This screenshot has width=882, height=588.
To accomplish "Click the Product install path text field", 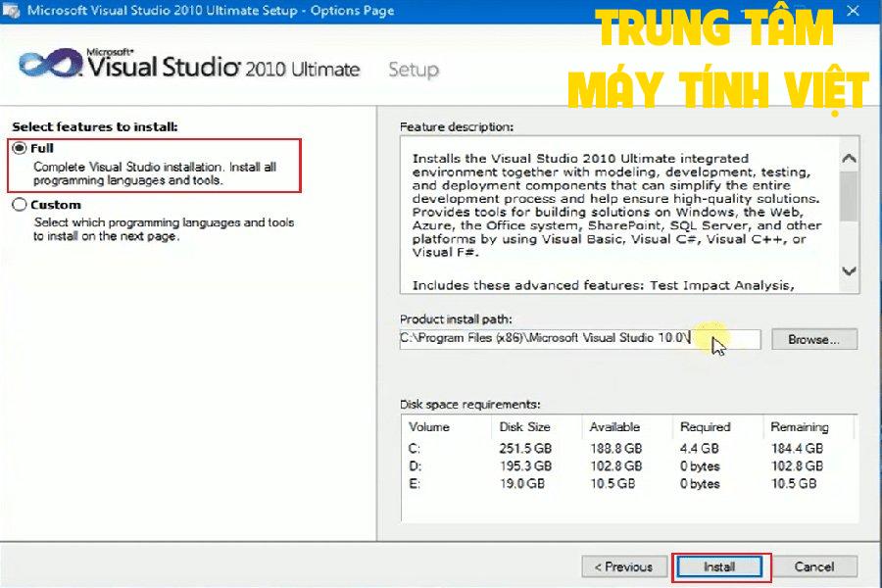I will coord(578,338).
